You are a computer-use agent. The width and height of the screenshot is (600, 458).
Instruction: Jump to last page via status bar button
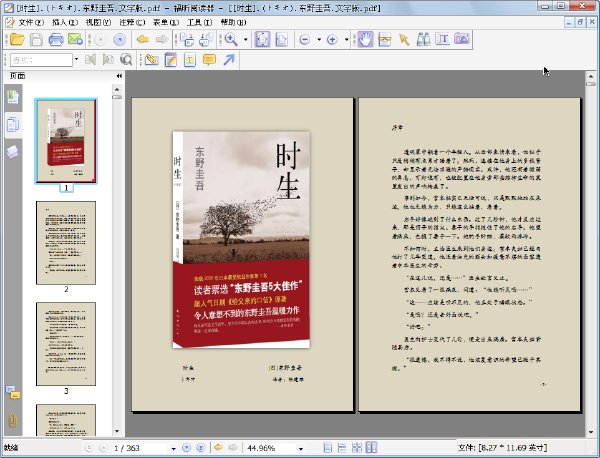coord(200,448)
